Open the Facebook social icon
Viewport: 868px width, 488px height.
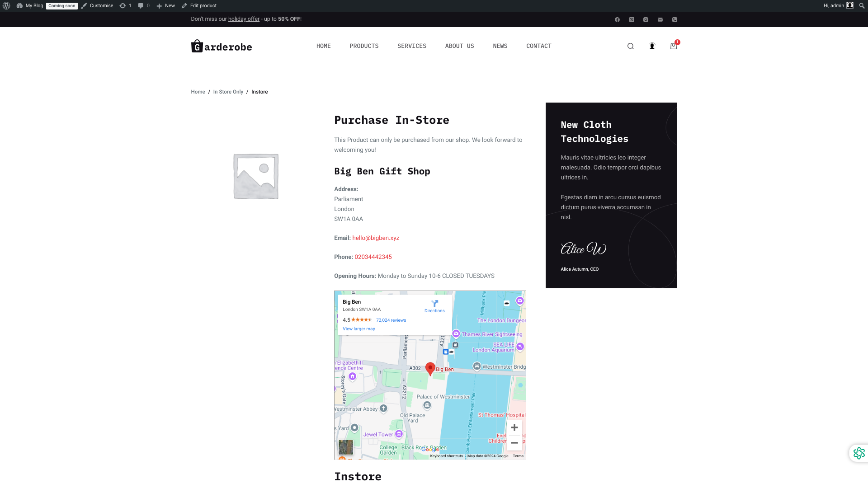[617, 19]
